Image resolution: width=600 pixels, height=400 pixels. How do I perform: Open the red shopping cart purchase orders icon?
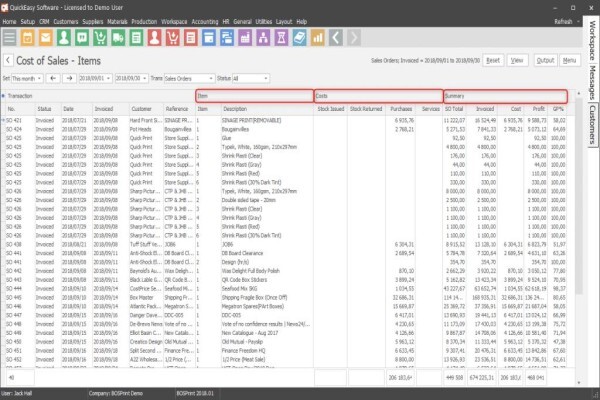[x=173, y=38]
